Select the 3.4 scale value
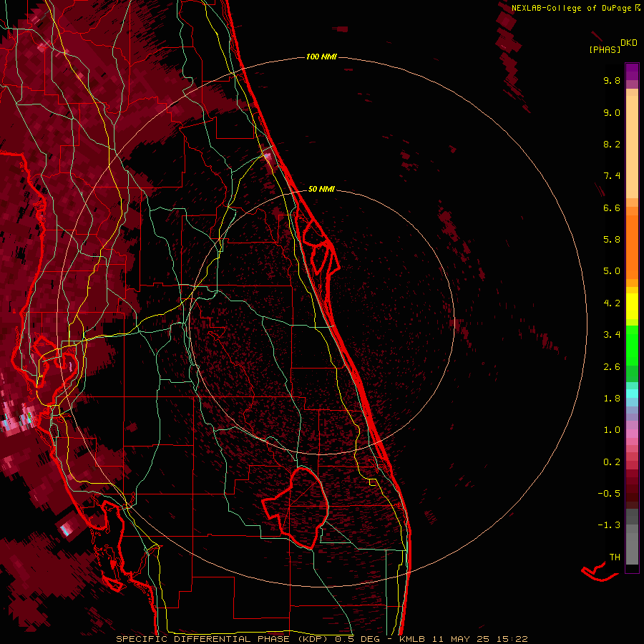This screenshot has height=644, width=644. (x=612, y=335)
